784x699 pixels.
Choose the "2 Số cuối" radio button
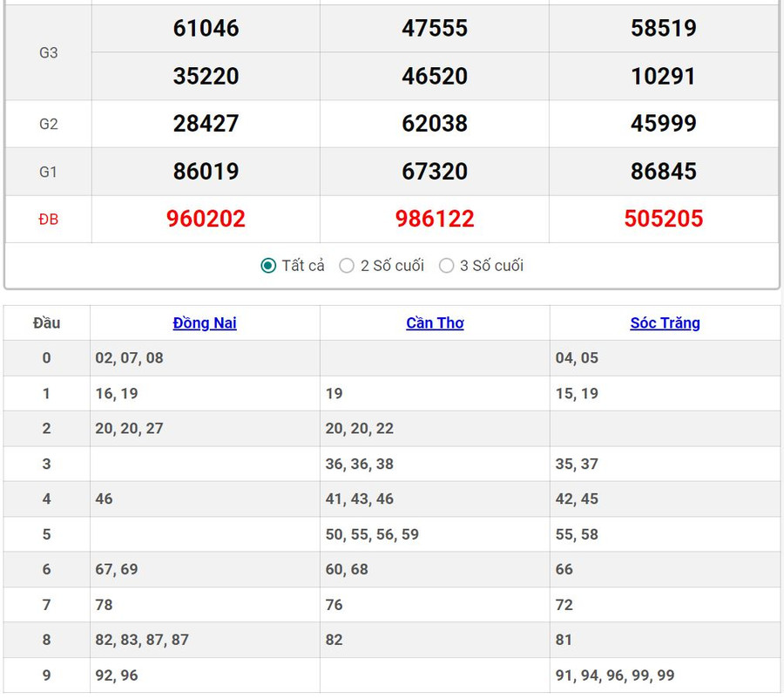tap(347, 266)
